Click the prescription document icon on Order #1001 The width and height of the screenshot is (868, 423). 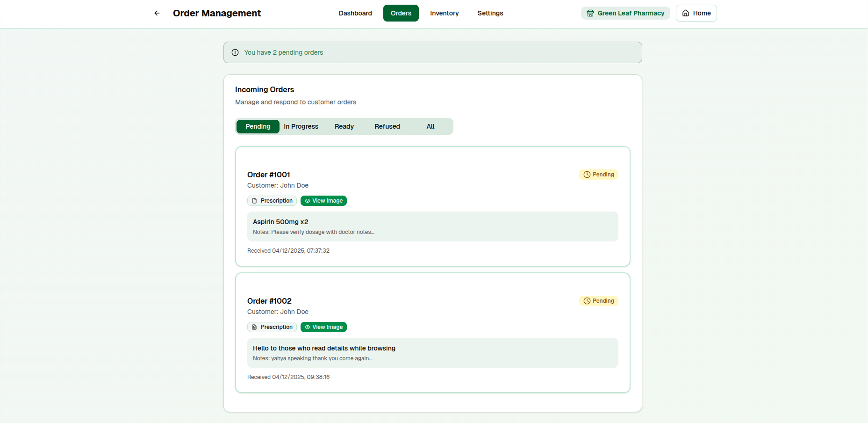[x=254, y=200]
